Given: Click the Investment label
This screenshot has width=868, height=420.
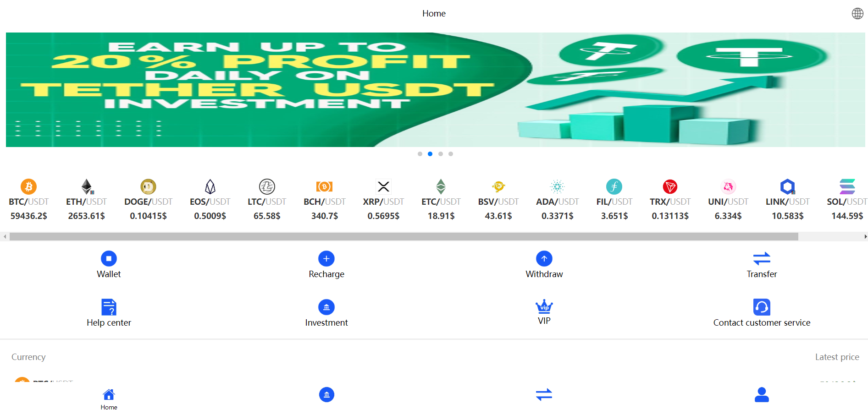Looking at the screenshot, I should point(326,322).
